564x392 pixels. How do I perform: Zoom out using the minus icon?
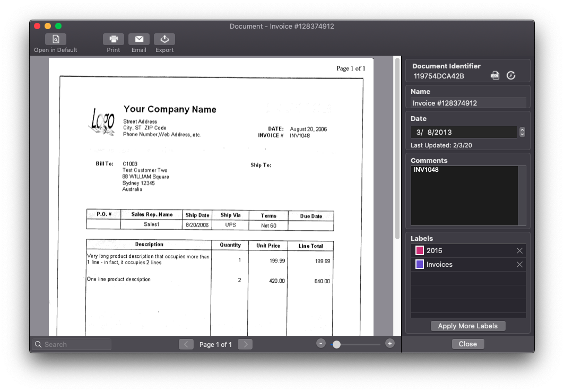pos(320,343)
